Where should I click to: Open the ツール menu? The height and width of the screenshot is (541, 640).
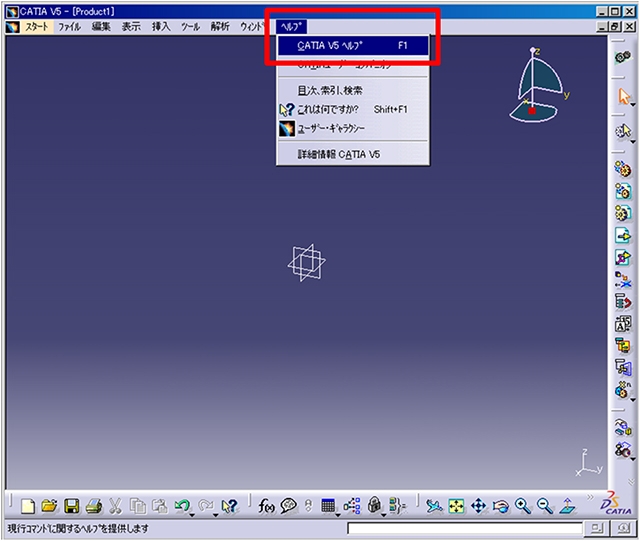190,27
